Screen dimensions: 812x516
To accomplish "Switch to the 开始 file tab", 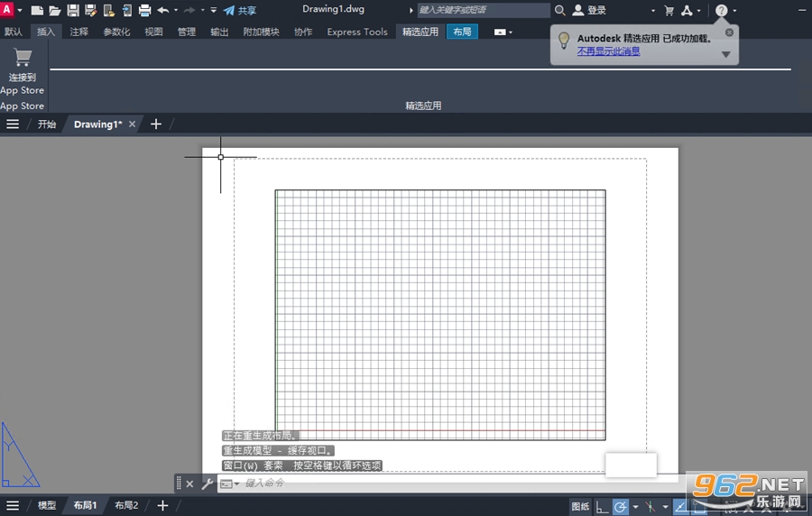I will point(47,124).
